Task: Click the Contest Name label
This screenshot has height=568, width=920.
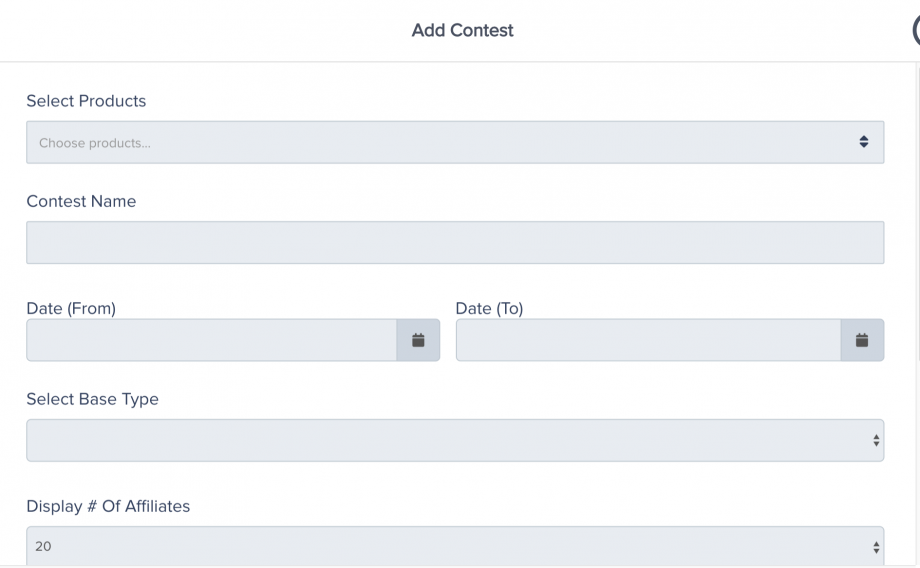Action: tap(81, 201)
